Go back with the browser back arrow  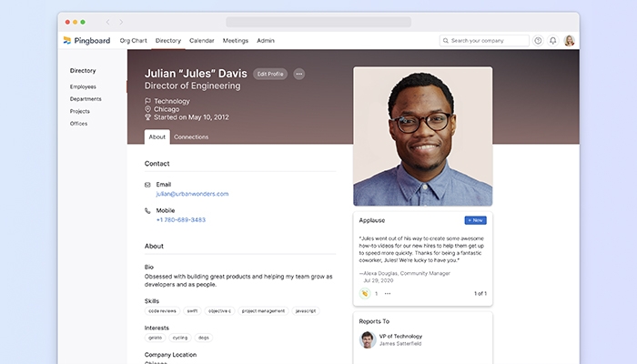click(107, 22)
